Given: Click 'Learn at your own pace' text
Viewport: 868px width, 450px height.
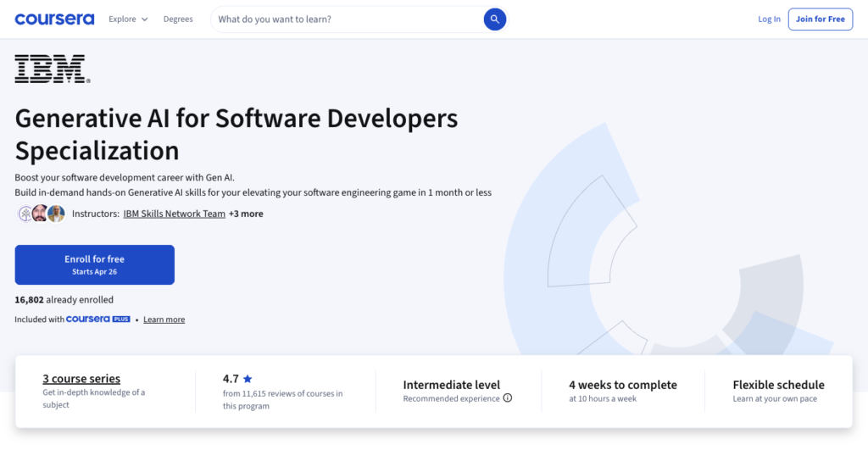Looking at the screenshot, I should 775,398.
